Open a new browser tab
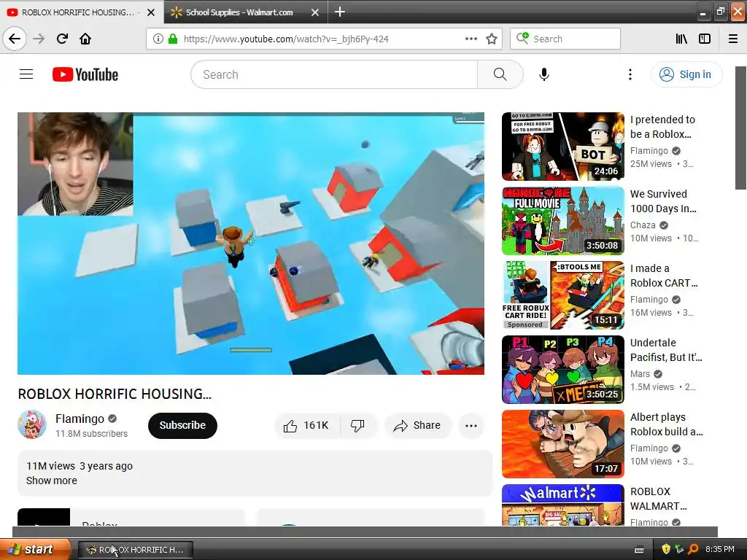The height and width of the screenshot is (560, 747). click(x=340, y=12)
